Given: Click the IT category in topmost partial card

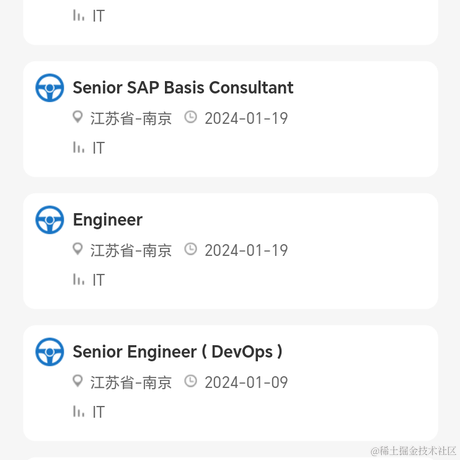Looking at the screenshot, I should 99,16.
